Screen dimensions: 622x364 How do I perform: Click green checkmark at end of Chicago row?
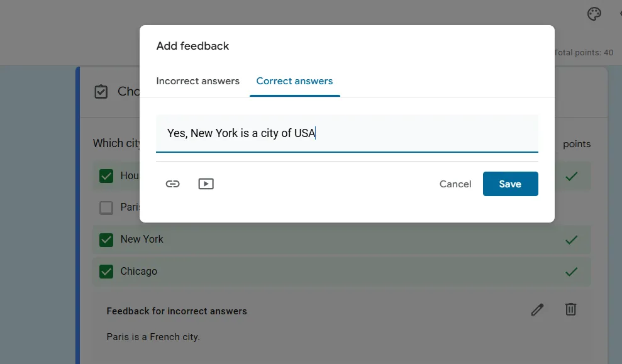click(571, 272)
